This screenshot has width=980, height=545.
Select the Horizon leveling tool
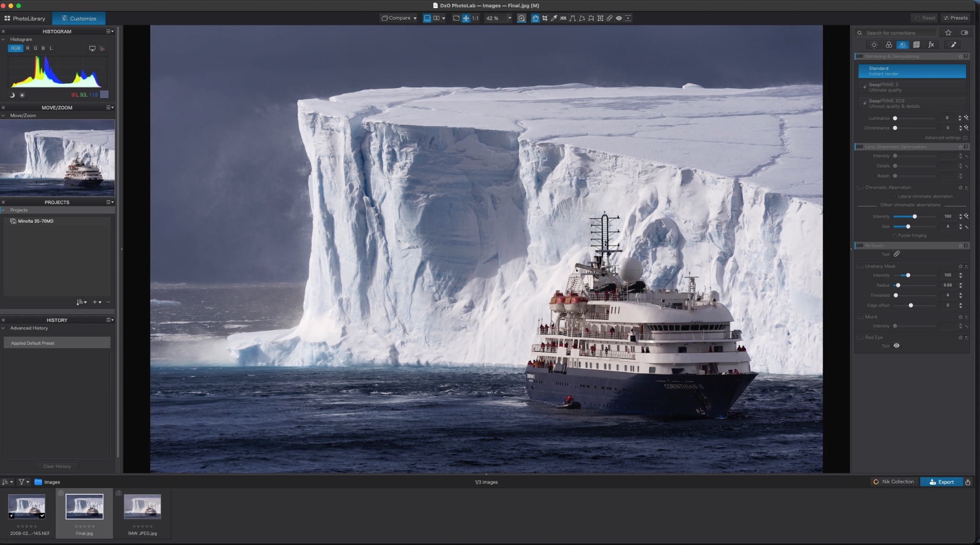click(x=563, y=18)
